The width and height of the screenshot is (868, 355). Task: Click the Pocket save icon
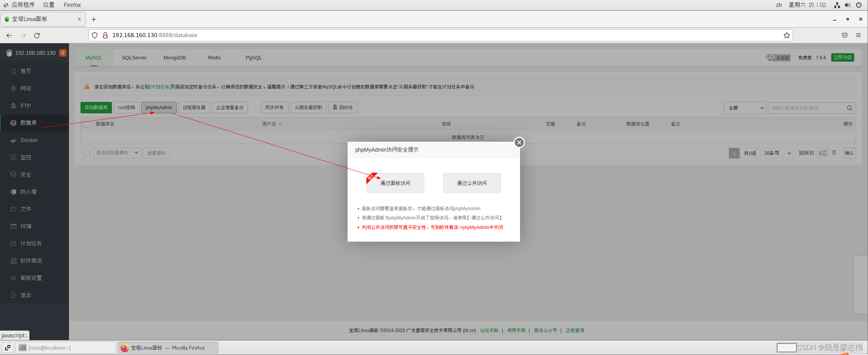(x=845, y=35)
